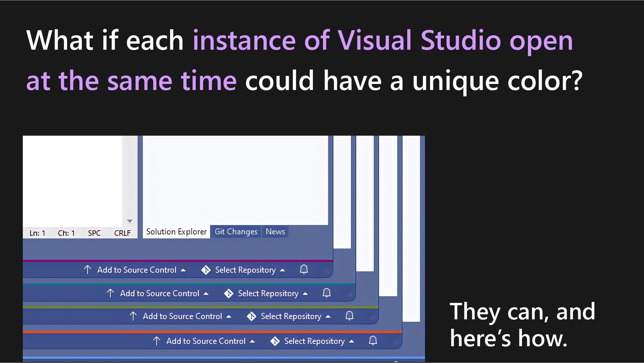Image resolution: width=644 pixels, height=363 pixels.
Task: Click the gray dropdown triangle above the status bar
Action: [129, 221]
